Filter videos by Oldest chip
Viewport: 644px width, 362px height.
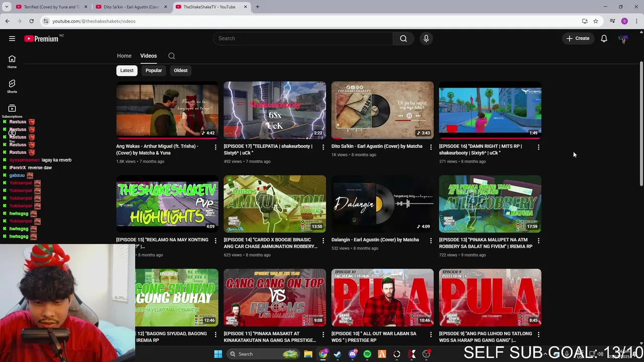pyautogui.click(x=181, y=70)
